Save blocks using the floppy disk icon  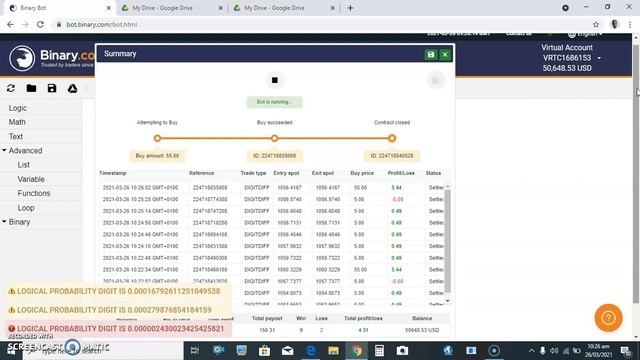coord(52,88)
